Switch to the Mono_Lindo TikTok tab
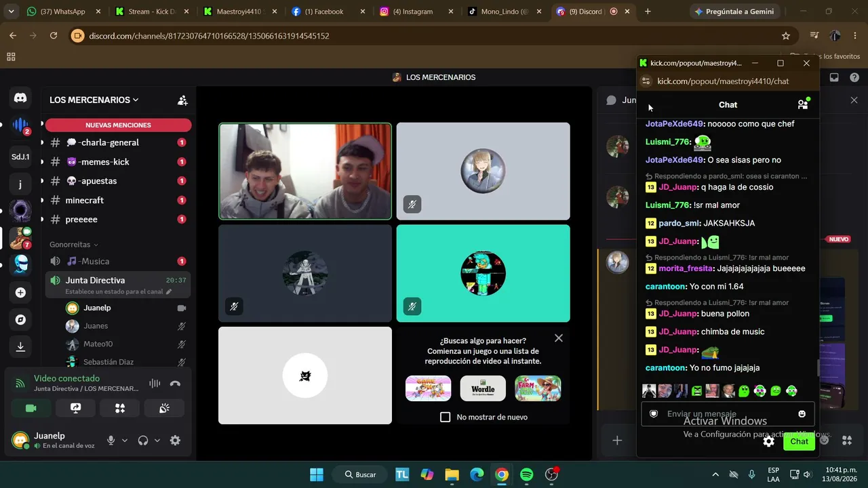868x488 pixels. pyautogui.click(x=503, y=12)
